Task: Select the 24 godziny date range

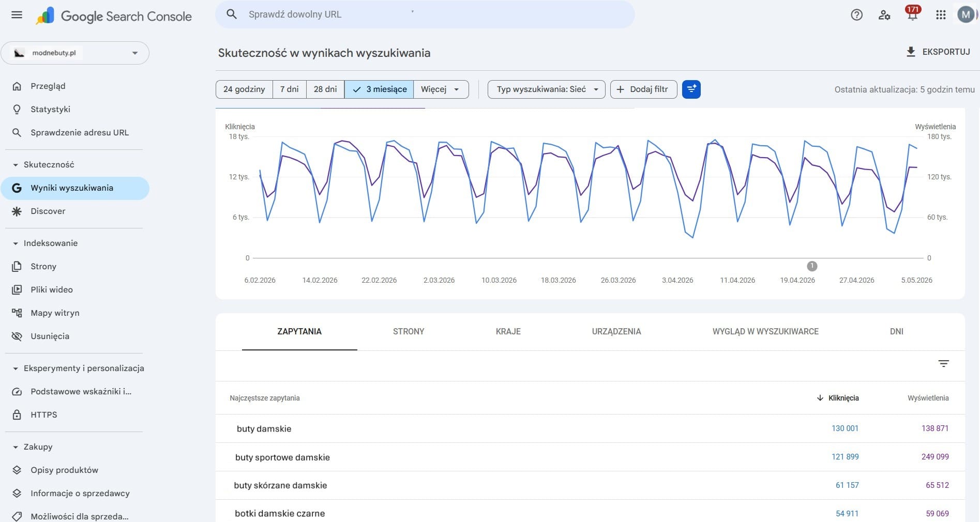Action: point(244,89)
